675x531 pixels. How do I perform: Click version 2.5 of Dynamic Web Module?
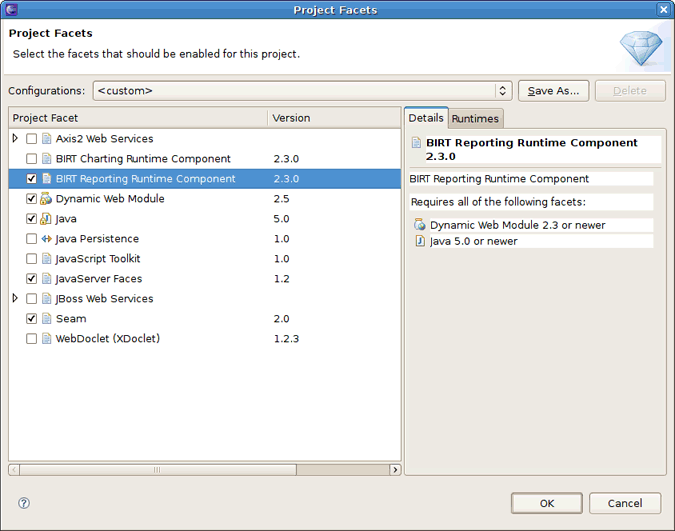[282, 199]
